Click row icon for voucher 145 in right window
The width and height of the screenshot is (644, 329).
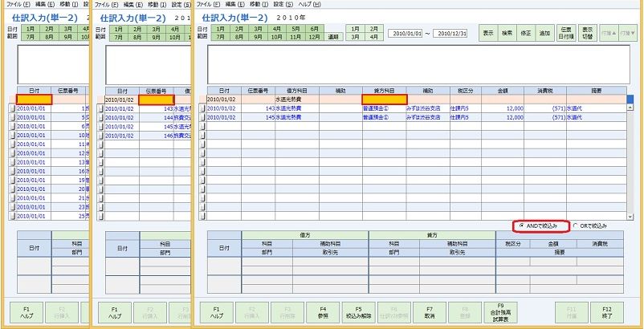[x=202, y=117]
